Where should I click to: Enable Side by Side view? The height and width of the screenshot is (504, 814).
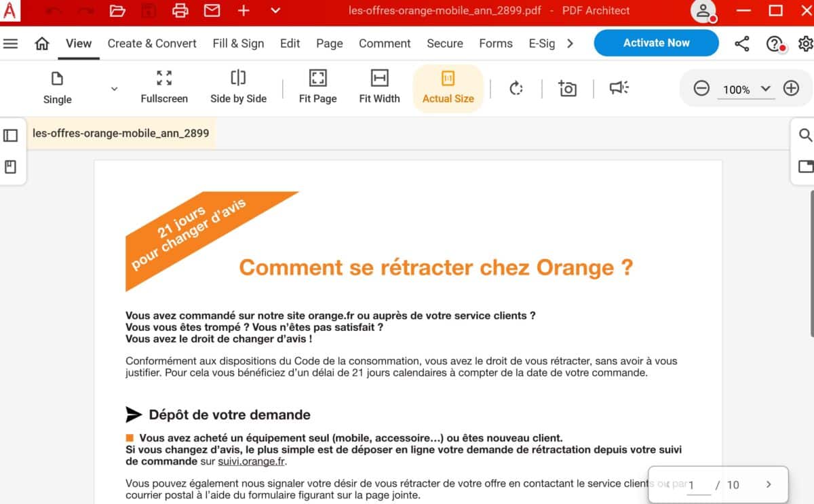pos(238,88)
